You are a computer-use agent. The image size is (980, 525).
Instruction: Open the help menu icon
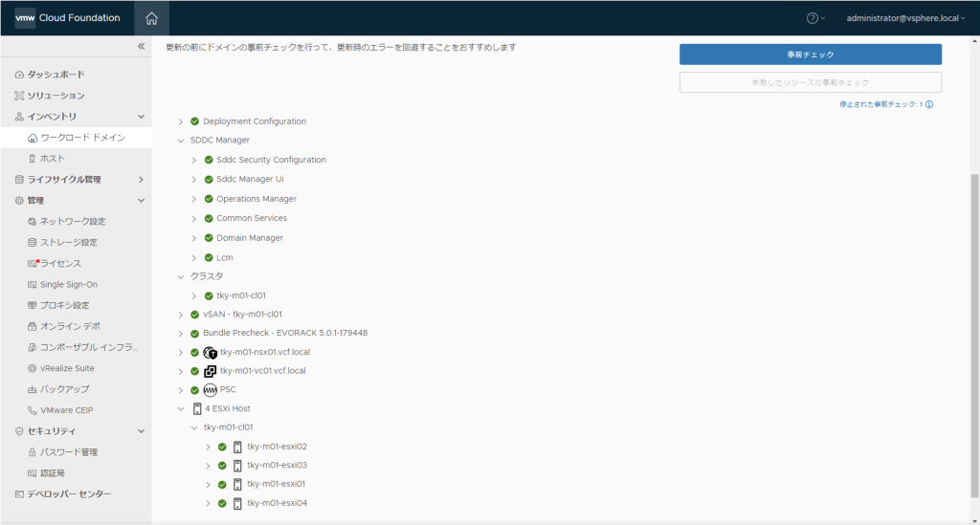tap(812, 18)
